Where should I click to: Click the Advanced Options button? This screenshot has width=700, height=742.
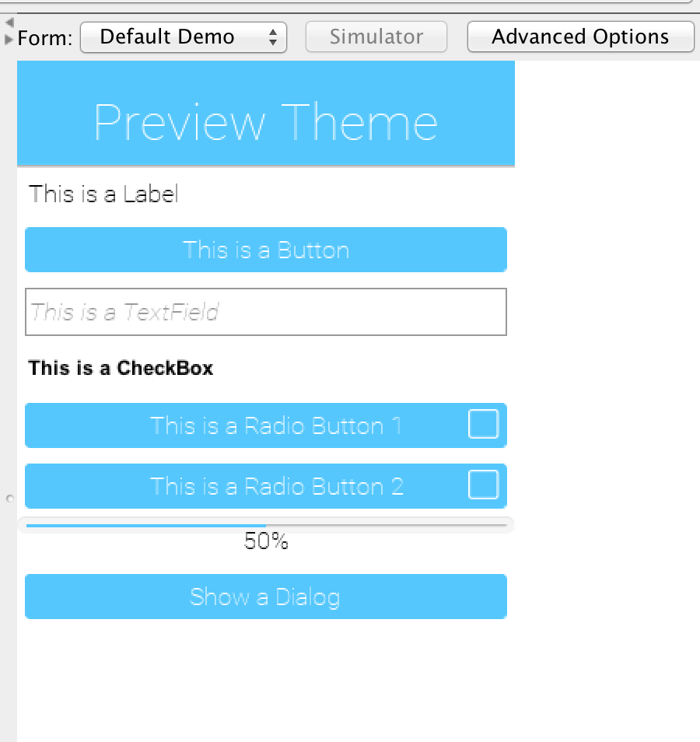(579, 36)
